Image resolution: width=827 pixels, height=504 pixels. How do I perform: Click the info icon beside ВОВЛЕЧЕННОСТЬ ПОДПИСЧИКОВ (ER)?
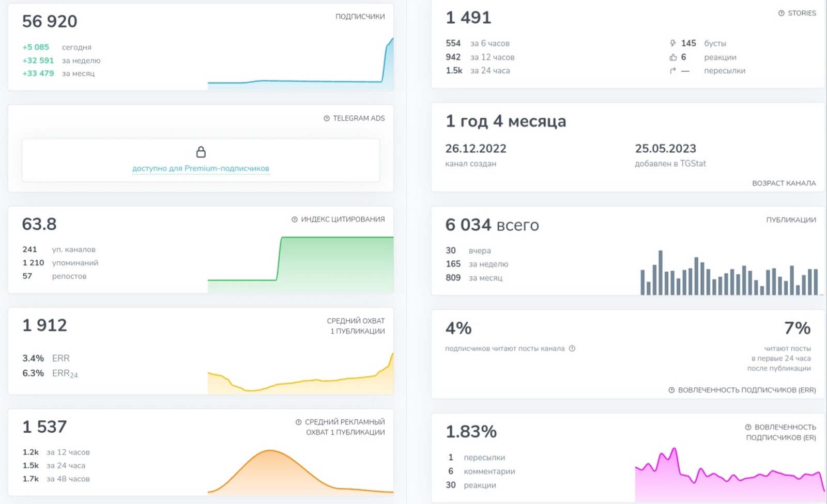(x=748, y=427)
